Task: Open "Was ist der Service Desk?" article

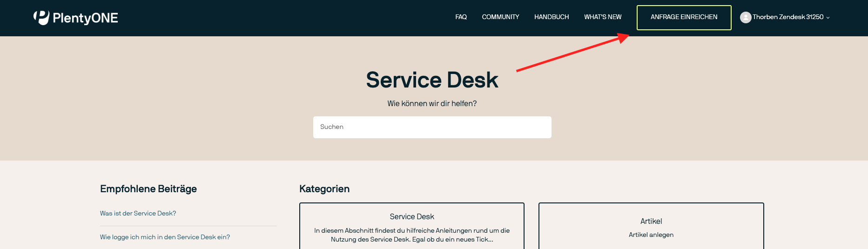Action: (138, 213)
